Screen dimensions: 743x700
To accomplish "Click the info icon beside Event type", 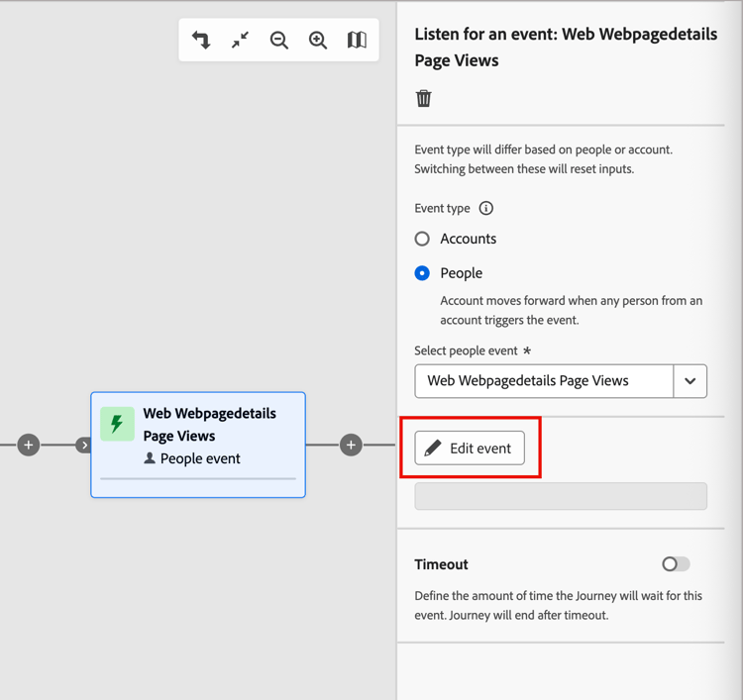I will [486, 208].
